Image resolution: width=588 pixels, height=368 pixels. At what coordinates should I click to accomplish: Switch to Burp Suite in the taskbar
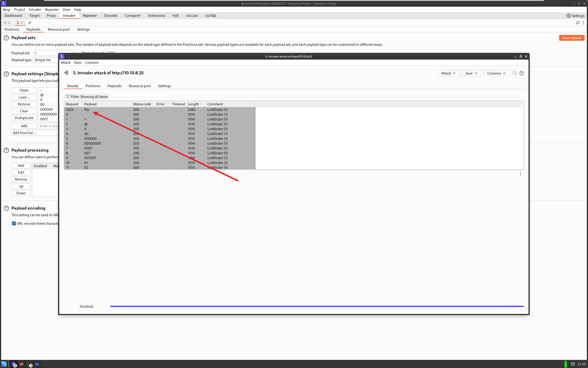pyautogui.click(x=14, y=364)
